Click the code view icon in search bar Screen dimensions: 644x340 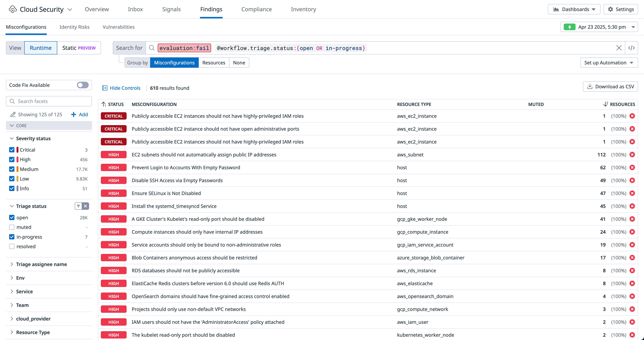(631, 48)
